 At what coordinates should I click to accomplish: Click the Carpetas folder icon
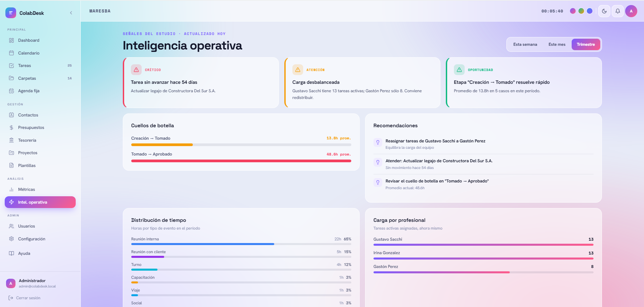[x=11, y=78]
